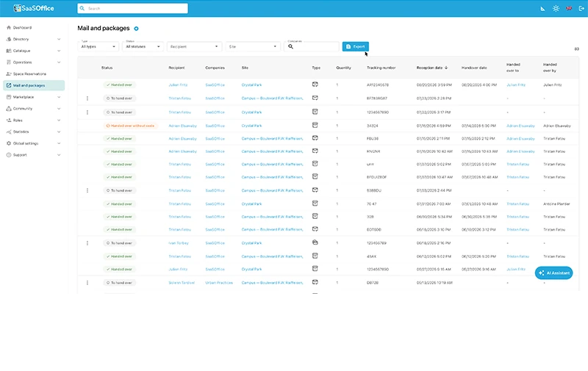This screenshot has height=371, width=588.
Task: Expand the Directory sidebar chevron
Action: tap(59, 39)
